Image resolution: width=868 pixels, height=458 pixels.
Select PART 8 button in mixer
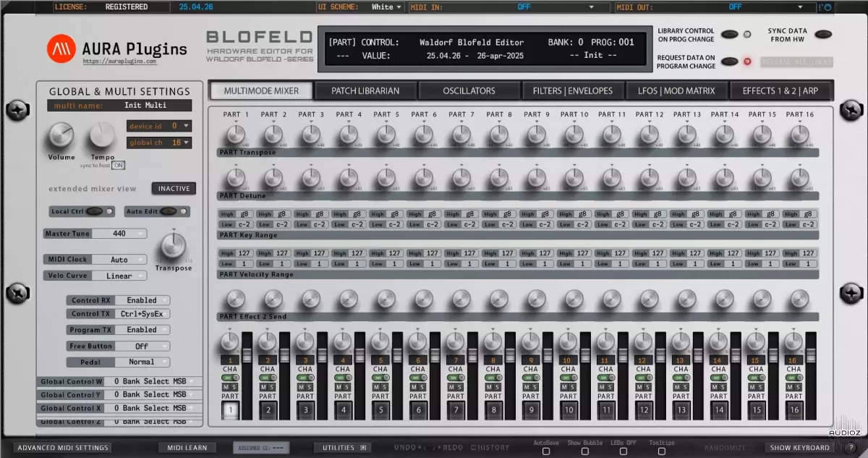(x=493, y=410)
